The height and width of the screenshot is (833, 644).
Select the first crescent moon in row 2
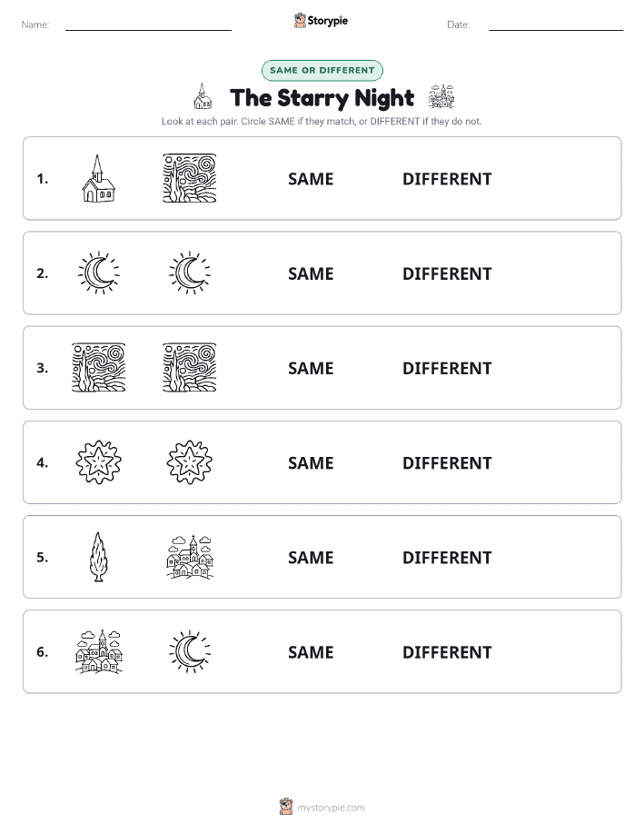(98, 273)
